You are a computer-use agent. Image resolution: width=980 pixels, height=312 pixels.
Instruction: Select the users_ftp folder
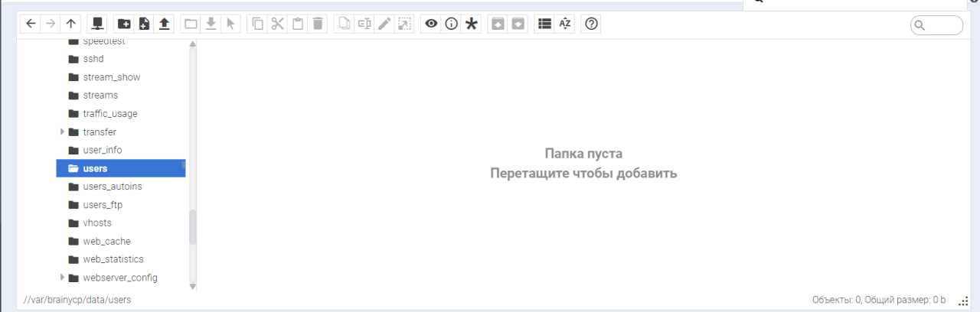click(x=102, y=205)
